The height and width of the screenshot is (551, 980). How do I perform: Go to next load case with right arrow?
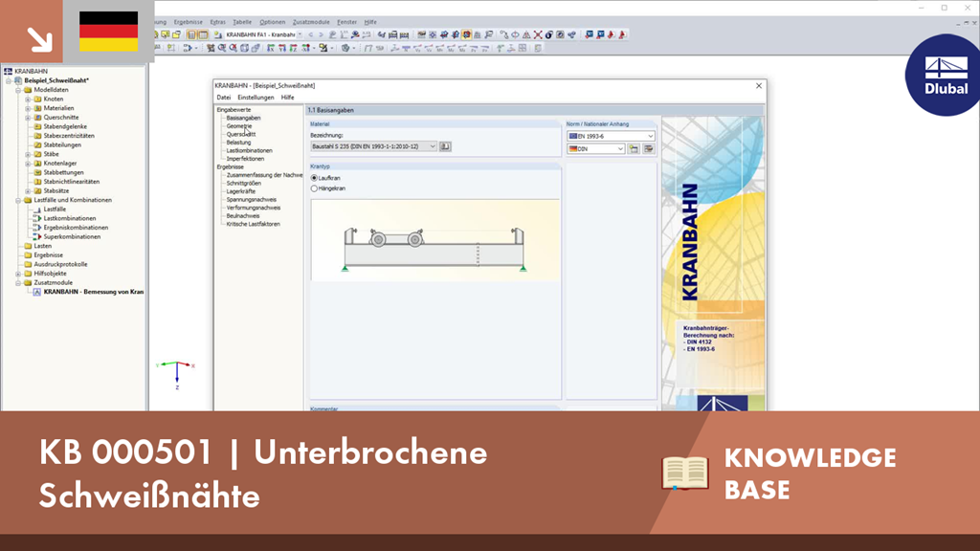pyautogui.click(x=322, y=35)
